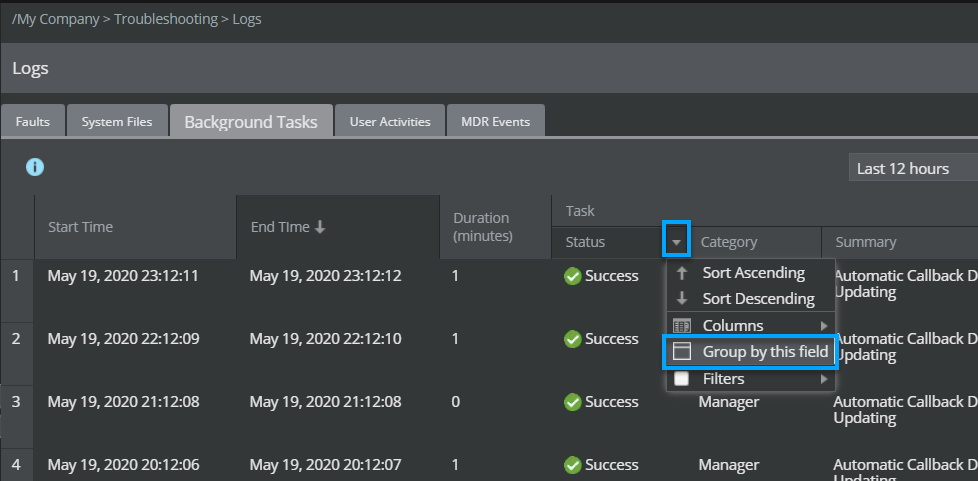Click the Columns grid icon in menu
978x481 pixels.
coord(682,326)
